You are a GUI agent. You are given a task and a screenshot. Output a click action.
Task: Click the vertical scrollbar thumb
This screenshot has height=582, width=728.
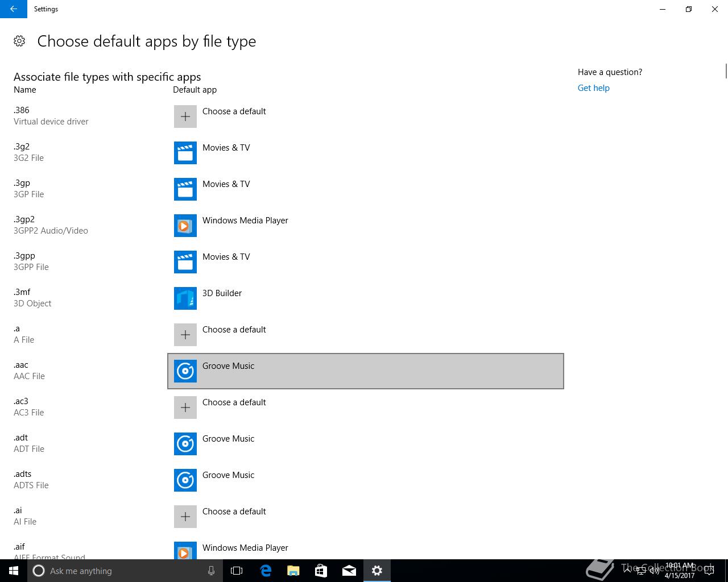[x=726, y=72]
